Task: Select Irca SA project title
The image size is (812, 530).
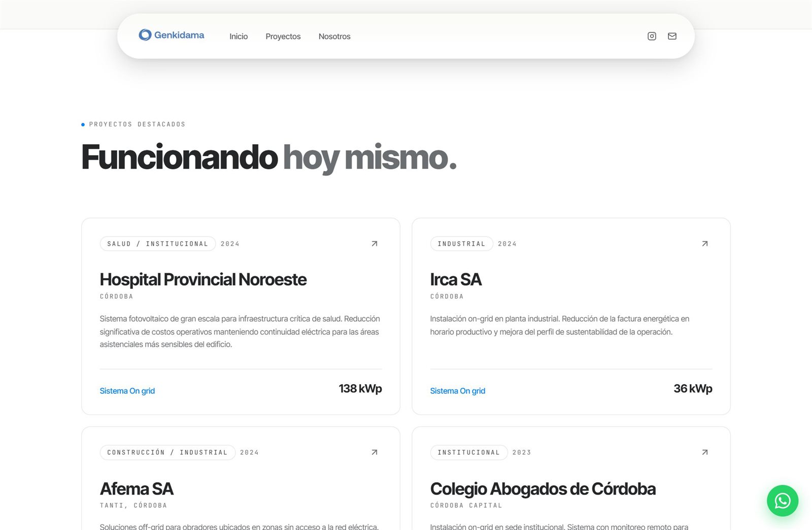Action: click(456, 280)
